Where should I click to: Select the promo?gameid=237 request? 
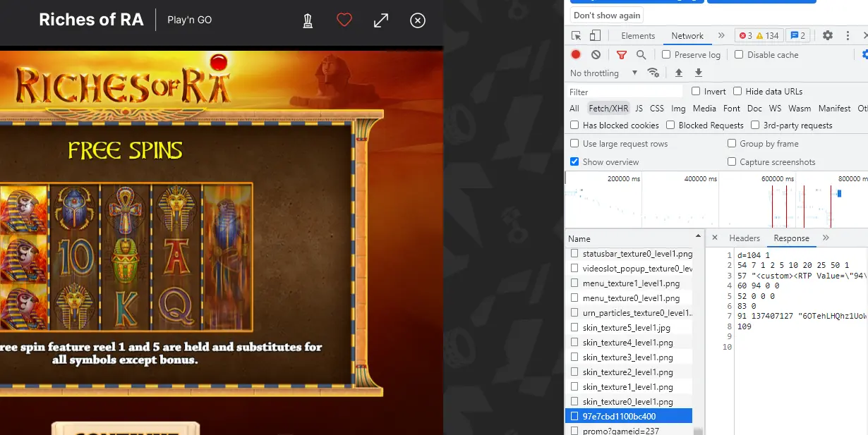629,430
